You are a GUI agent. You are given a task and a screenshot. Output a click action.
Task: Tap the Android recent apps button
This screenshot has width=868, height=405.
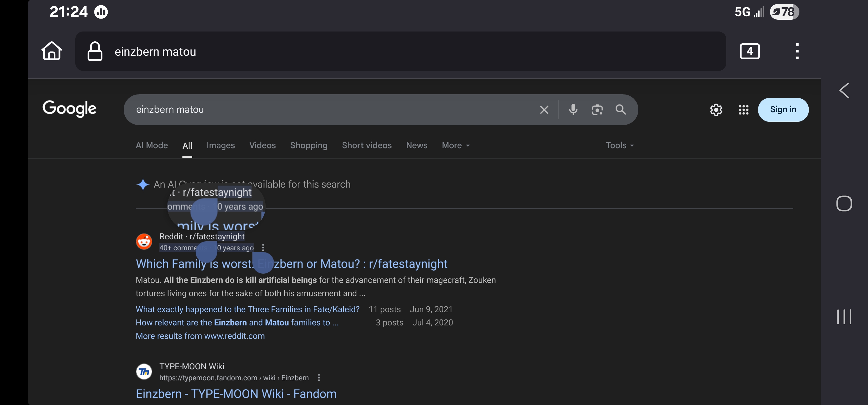point(844,317)
